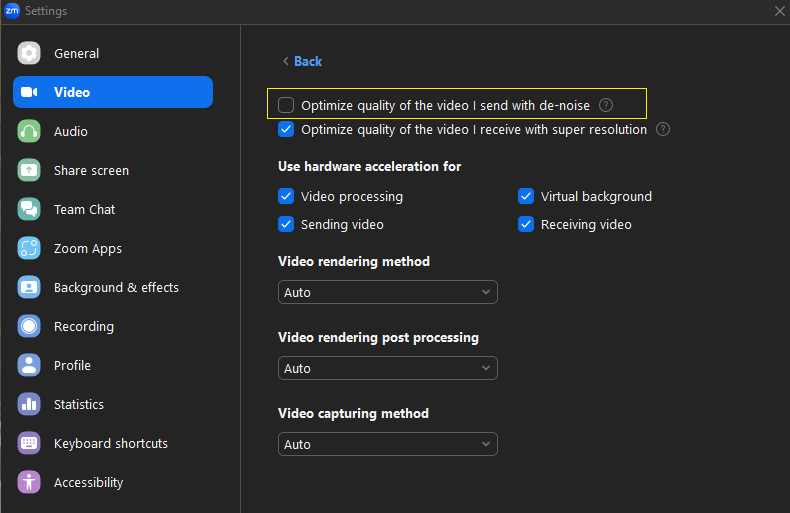The width and height of the screenshot is (790, 513).
Task: Go back using the Back link
Action: click(x=302, y=62)
